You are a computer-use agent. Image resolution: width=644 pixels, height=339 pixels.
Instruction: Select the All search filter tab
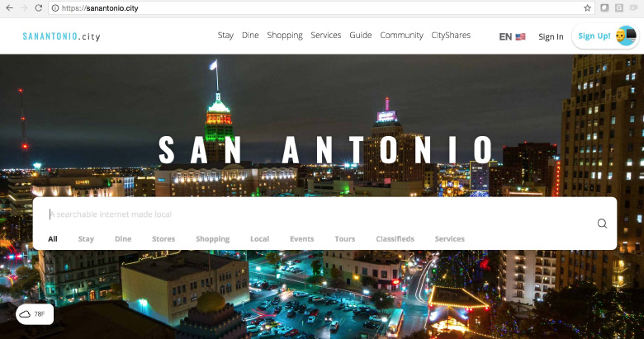53,239
